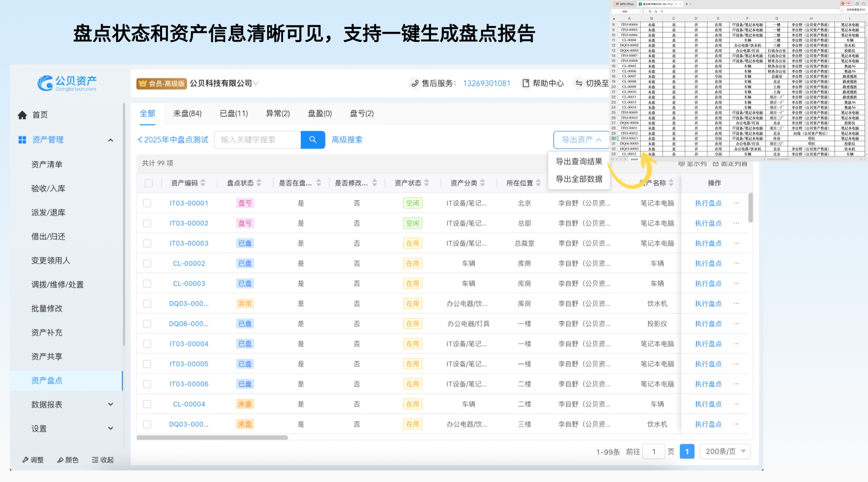The width and height of the screenshot is (868, 482).
Task: Click the keyword search input field
Action: pyautogui.click(x=258, y=140)
